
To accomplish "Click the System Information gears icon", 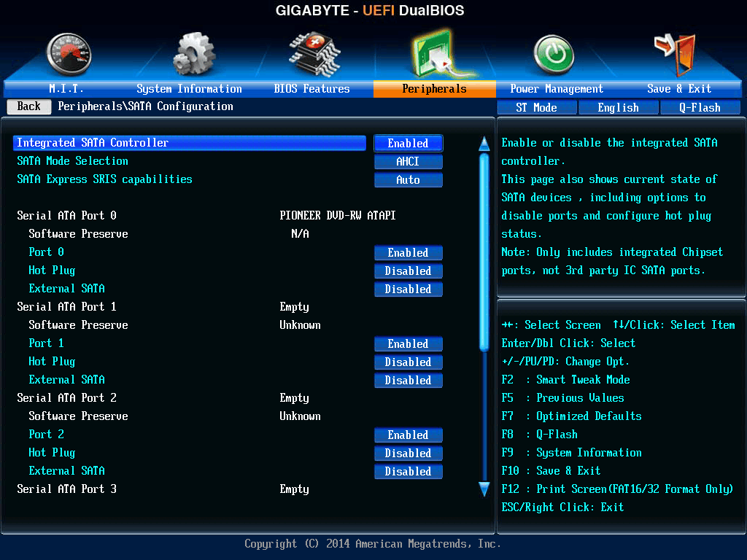I will point(194,54).
